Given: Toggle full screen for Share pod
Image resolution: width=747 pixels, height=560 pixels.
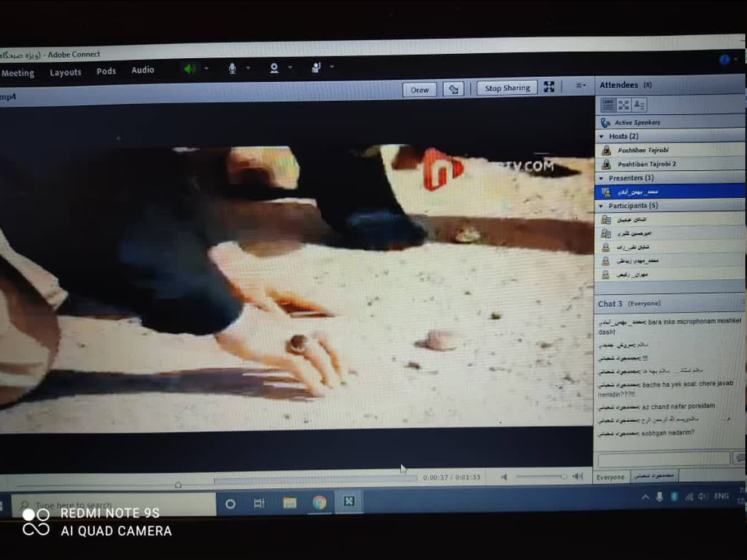Looking at the screenshot, I should tap(549, 86).
